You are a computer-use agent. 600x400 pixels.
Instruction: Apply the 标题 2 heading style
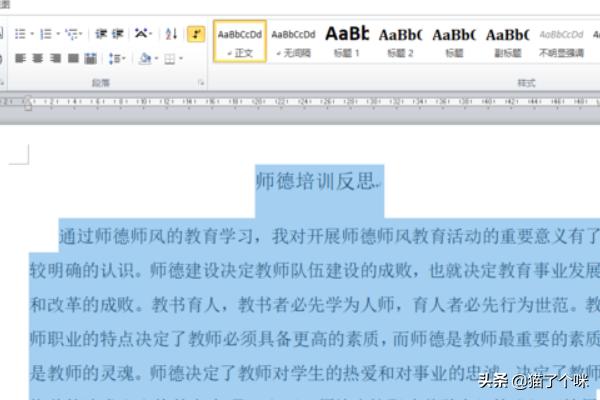(400, 41)
